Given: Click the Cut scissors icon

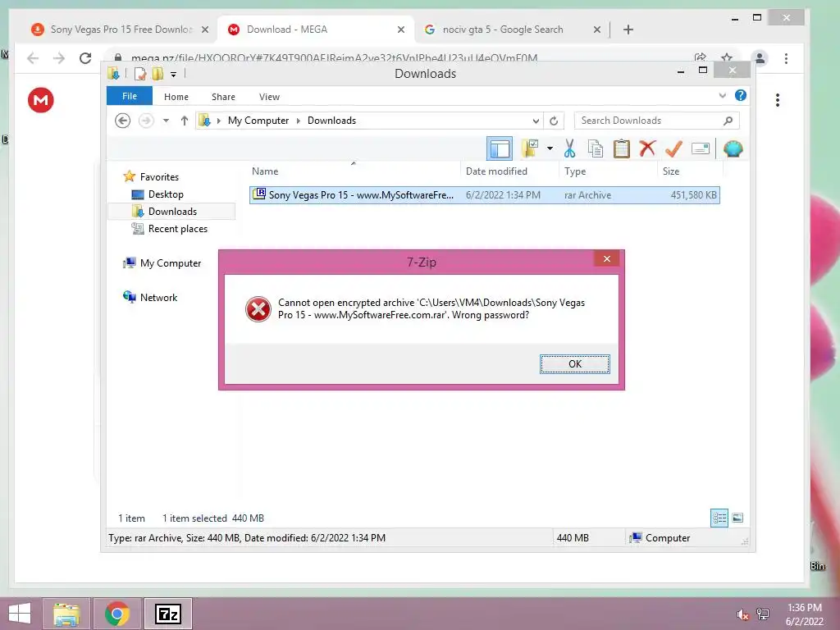Looking at the screenshot, I should pyautogui.click(x=569, y=148).
